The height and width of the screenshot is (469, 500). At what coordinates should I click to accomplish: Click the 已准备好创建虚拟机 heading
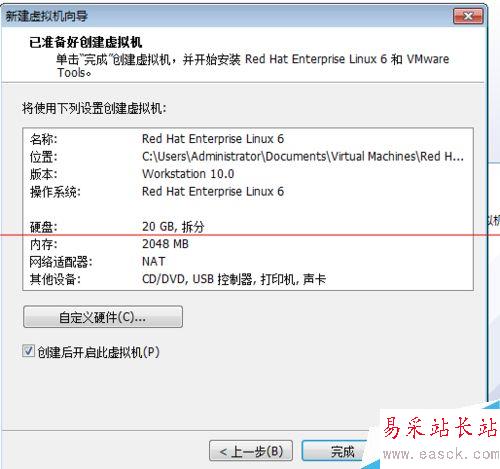pyautogui.click(x=86, y=42)
